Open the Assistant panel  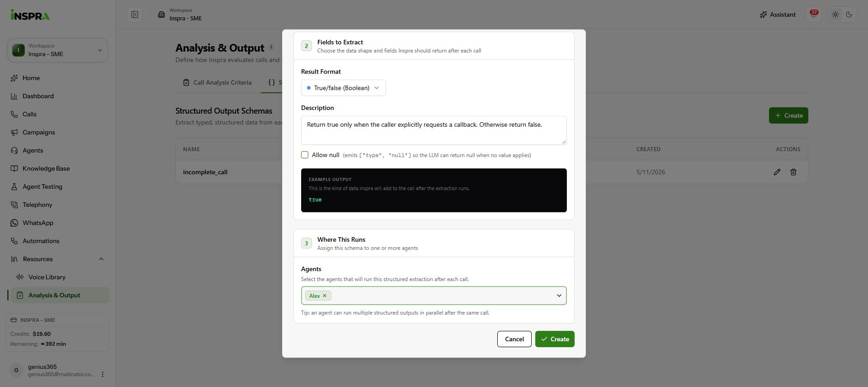pyautogui.click(x=778, y=14)
